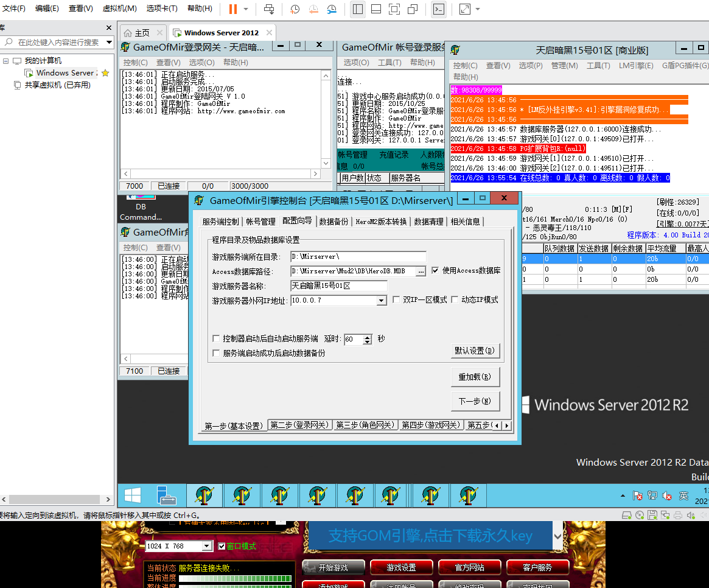
Task: Expand the 游戏服务器外网IP地址 dropdown
Action: click(381, 301)
